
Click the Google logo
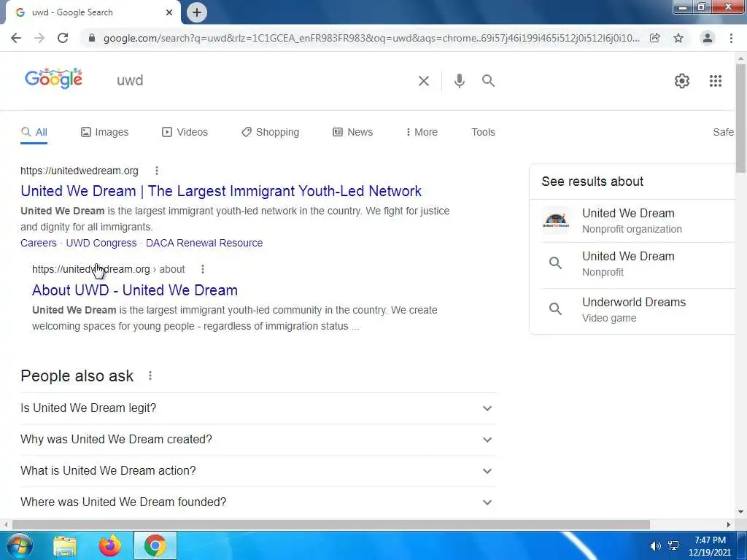(x=54, y=79)
